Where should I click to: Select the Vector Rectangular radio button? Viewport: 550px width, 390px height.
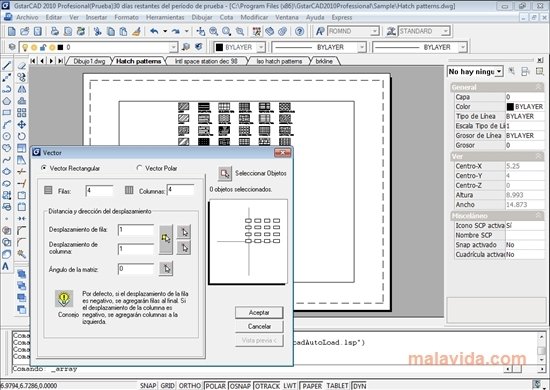[x=44, y=168]
